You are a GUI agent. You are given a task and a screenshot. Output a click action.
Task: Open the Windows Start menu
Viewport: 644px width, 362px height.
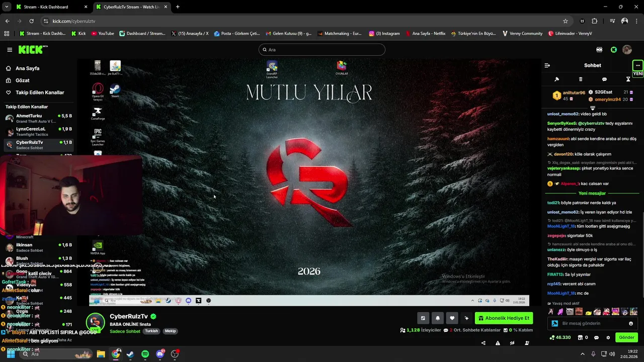click(11, 354)
